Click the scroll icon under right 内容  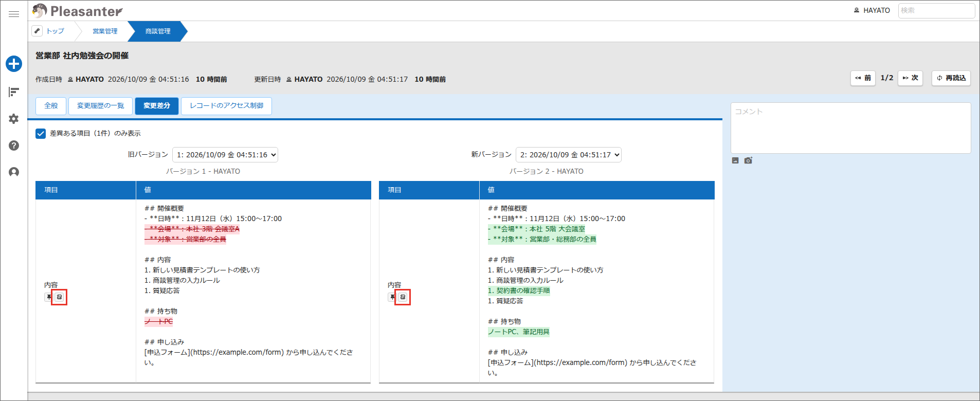click(403, 297)
